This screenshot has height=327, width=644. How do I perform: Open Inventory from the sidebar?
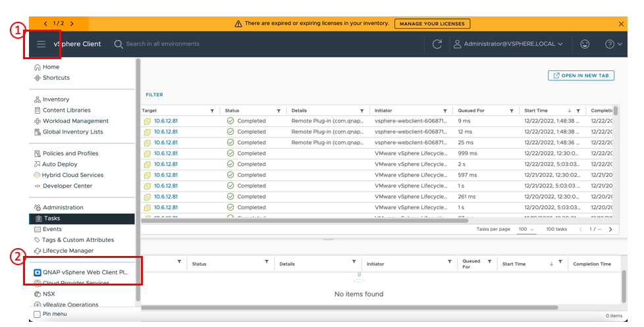click(55, 99)
